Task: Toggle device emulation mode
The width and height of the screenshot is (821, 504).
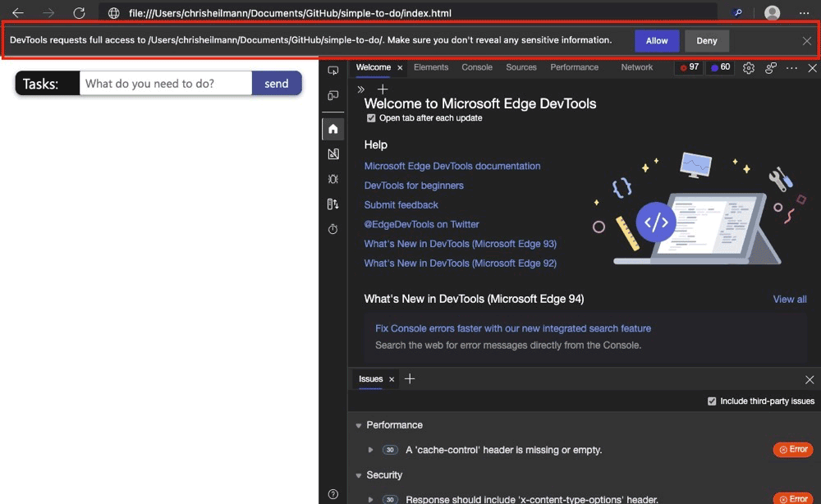Action: click(333, 95)
